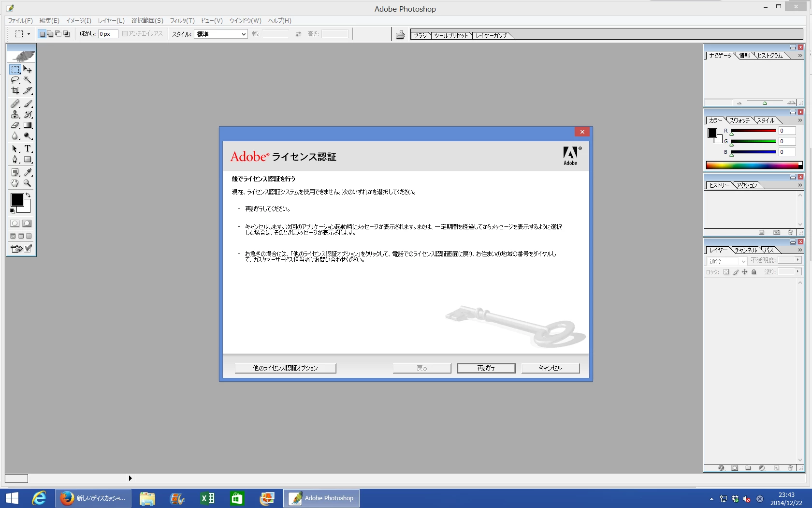Toggle the アンチエイリアス checkbox
Image resolution: width=812 pixels, height=508 pixels.
[x=125, y=34]
